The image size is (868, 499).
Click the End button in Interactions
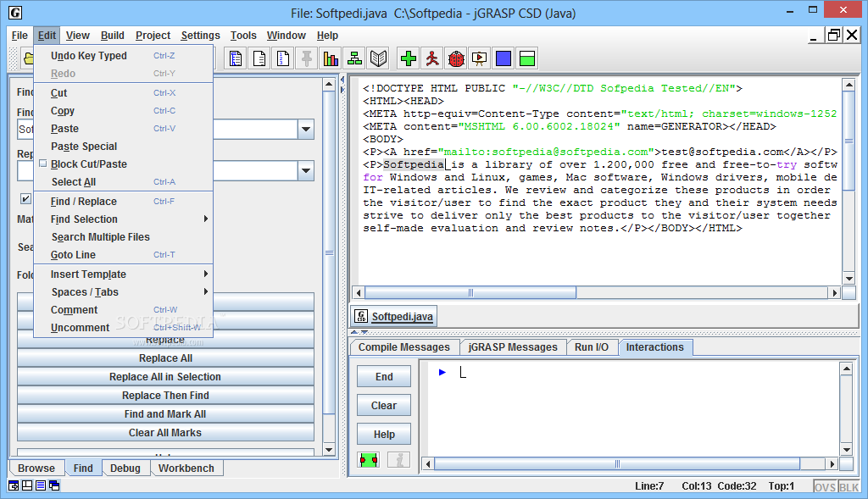coord(384,376)
